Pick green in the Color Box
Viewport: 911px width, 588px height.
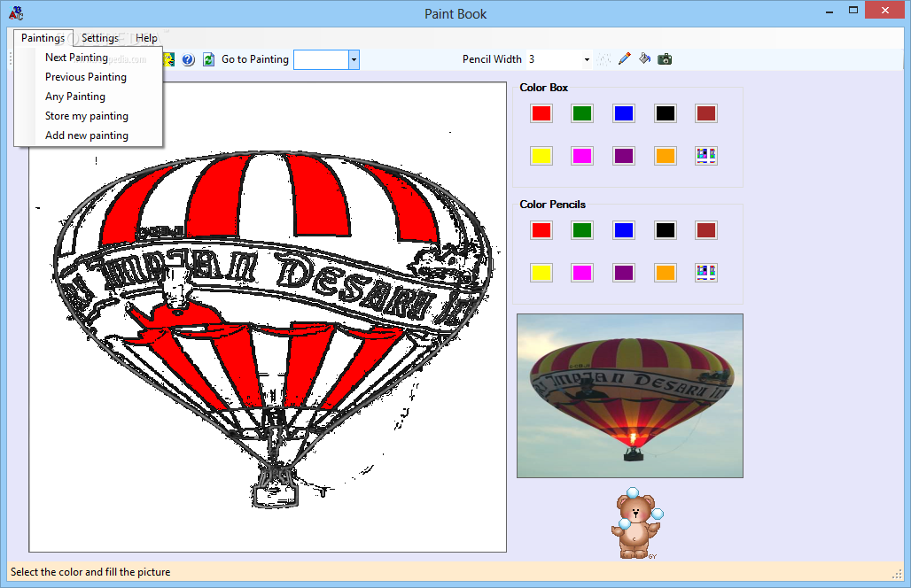click(x=582, y=113)
